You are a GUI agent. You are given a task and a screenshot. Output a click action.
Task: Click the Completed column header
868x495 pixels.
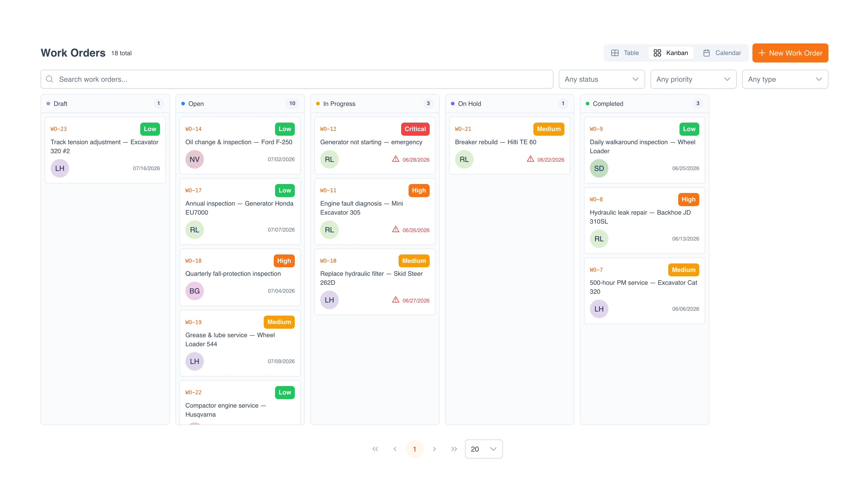[x=644, y=104]
